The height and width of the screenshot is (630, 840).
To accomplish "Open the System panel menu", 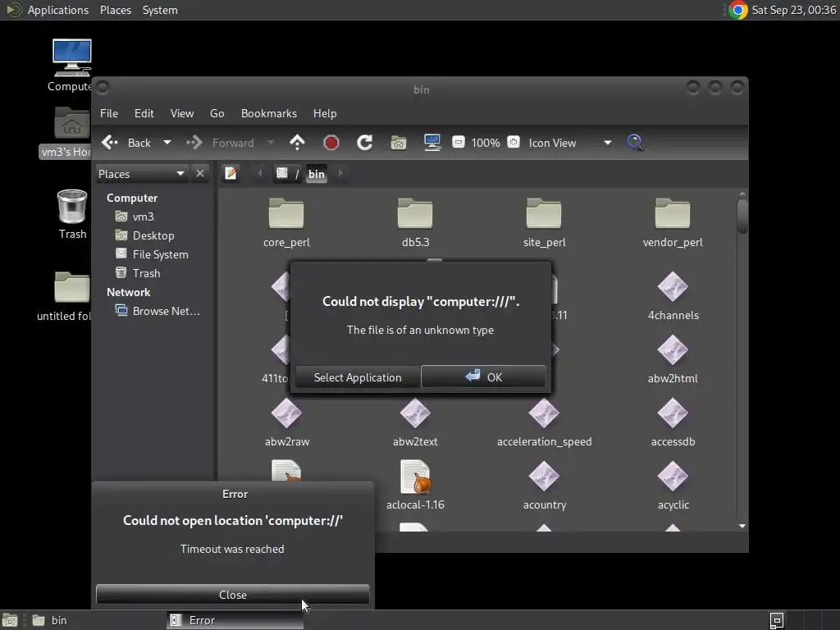I will (160, 10).
